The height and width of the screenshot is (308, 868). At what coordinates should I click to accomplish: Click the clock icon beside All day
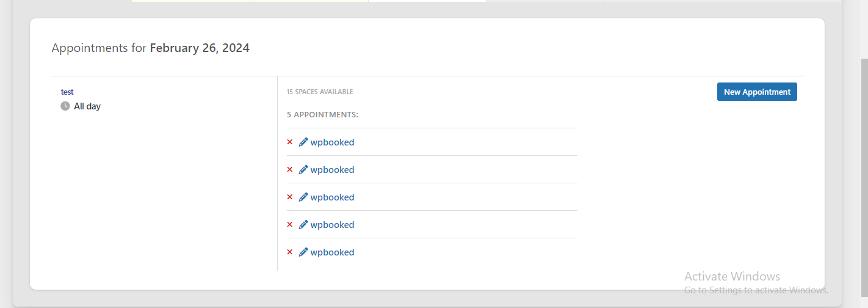[65, 106]
